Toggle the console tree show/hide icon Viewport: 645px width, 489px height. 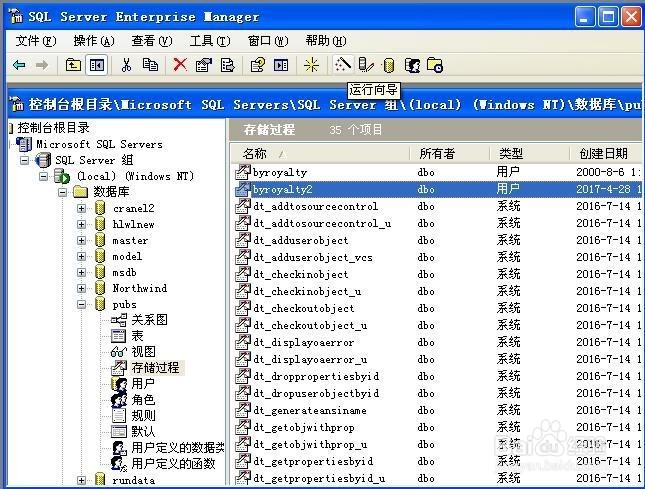tap(97, 65)
